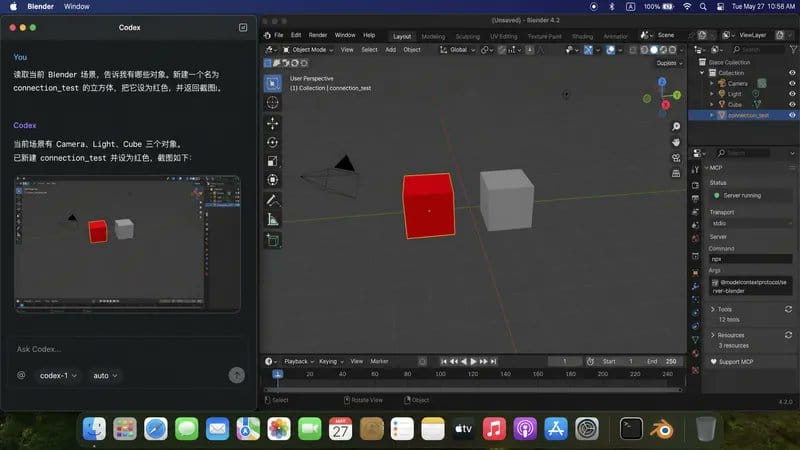Select the Transform tool
The width and height of the screenshot is (800, 450).
[272, 180]
